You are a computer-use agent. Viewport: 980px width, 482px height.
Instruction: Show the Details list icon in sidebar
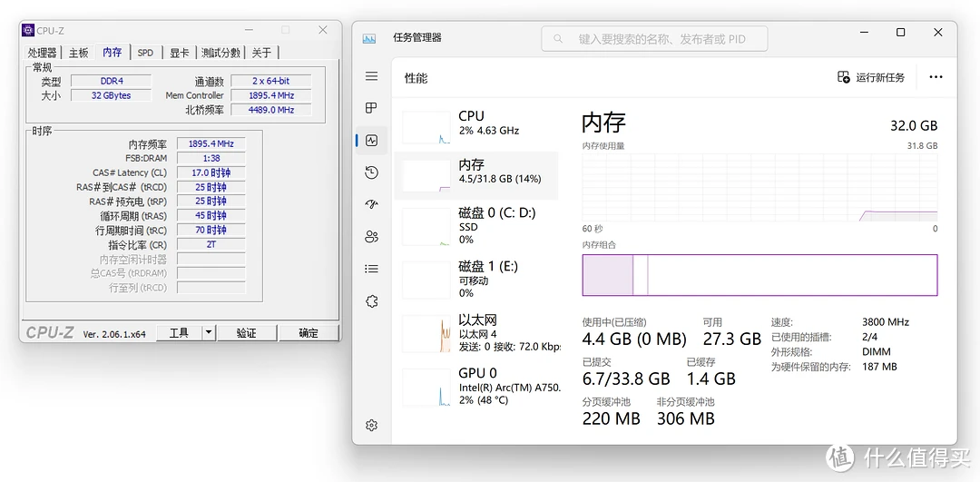[x=371, y=269]
